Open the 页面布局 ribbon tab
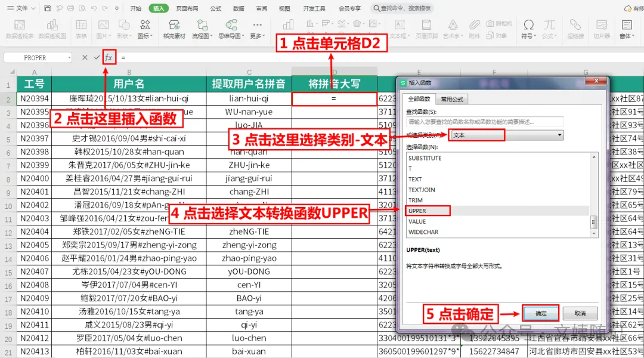This screenshot has width=644, height=358. [x=187, y=8]
